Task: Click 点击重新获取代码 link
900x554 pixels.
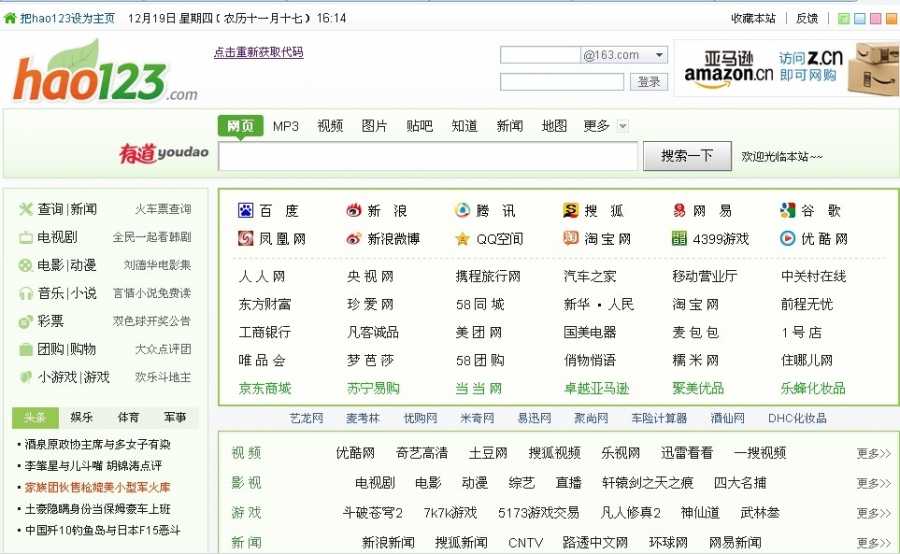Action: [x=258, y=52]
